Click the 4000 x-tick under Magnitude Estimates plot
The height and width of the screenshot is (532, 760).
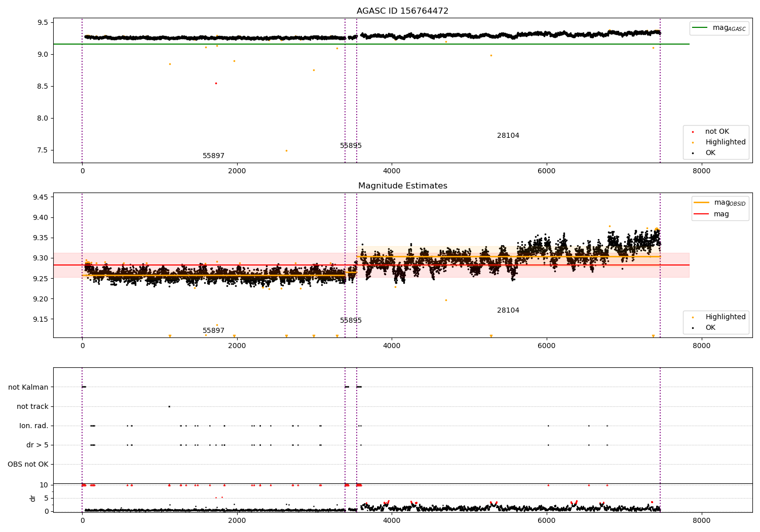tap(392, 346)
